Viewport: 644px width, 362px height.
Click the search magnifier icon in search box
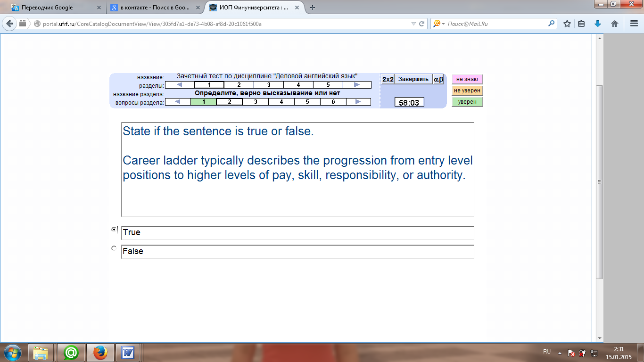pos(551,23)
